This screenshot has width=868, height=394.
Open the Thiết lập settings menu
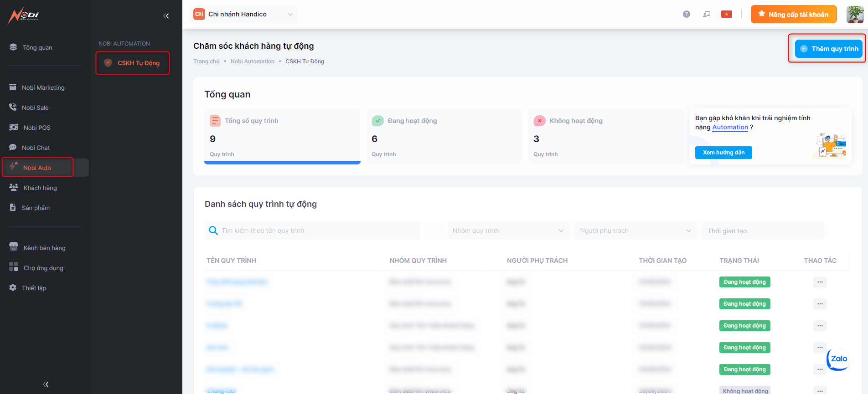34,288
